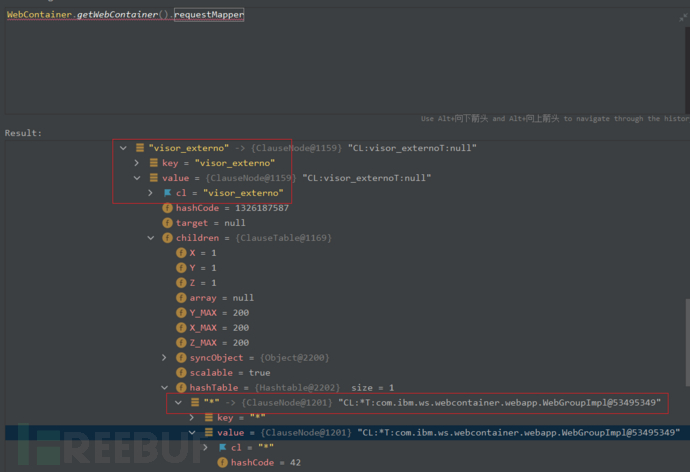Expand the key = "*" node

click(192, 417)
